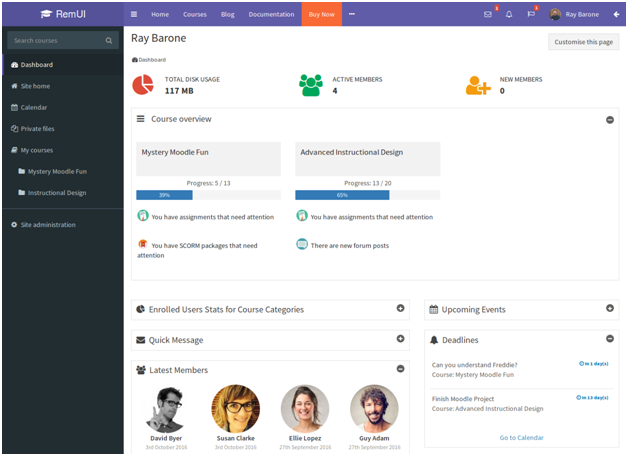Open the Documentation menu item

pyautogui.click(x=271, y=14)
